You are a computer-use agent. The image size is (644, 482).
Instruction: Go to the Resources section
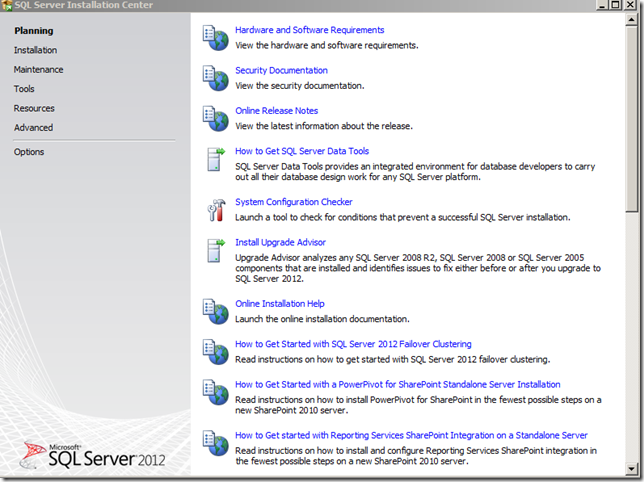coord(34,108)
